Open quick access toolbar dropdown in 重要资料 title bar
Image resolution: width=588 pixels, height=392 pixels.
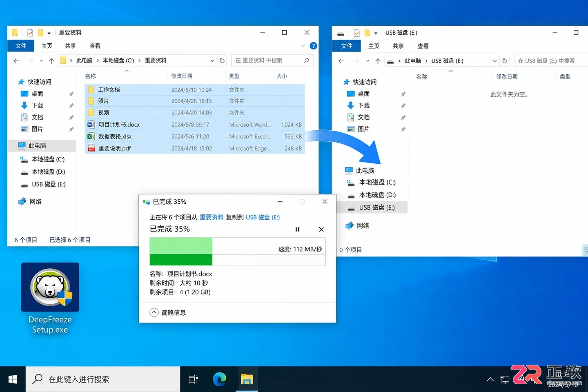point(49,33)
